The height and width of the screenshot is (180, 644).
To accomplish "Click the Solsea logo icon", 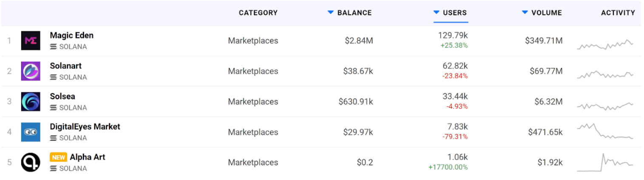I will pos(31,102).
